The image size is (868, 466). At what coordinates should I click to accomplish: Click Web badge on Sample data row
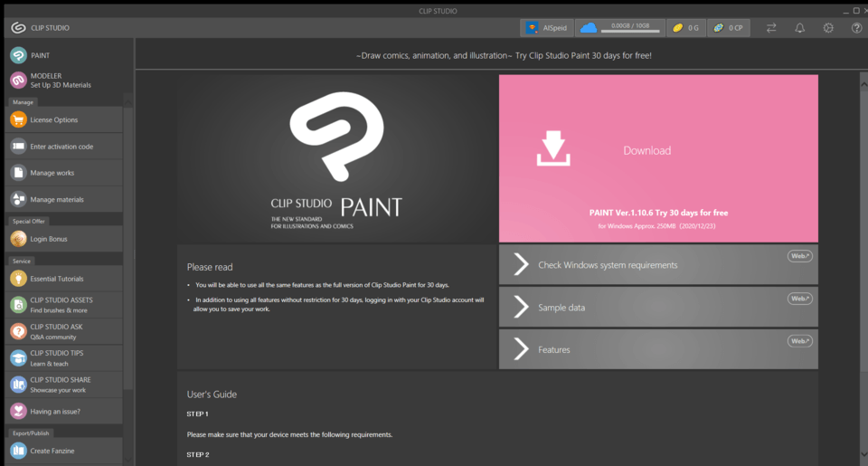(x=800, y=299)
